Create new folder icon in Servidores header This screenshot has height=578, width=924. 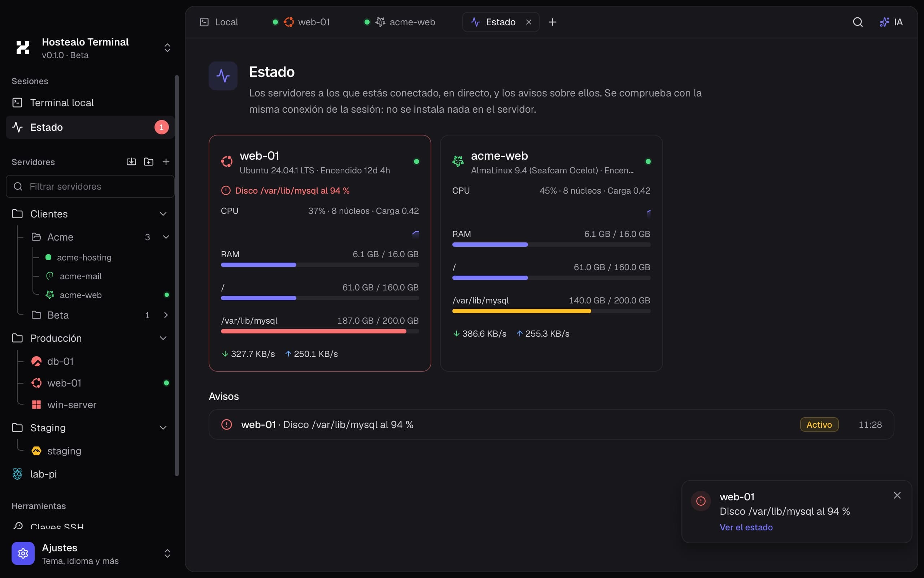149,162
